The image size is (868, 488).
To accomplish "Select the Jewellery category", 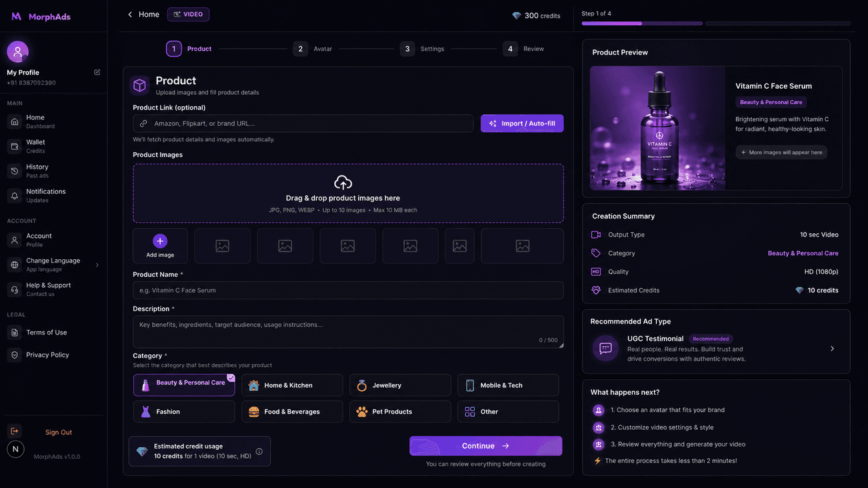I will pos(400,385).
